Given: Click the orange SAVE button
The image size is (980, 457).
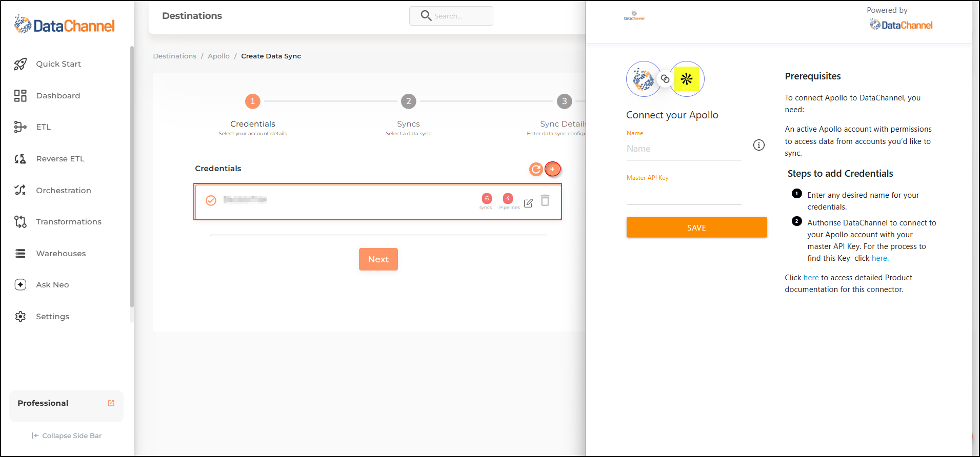Looking at the screenshot, I should (696, 227).
